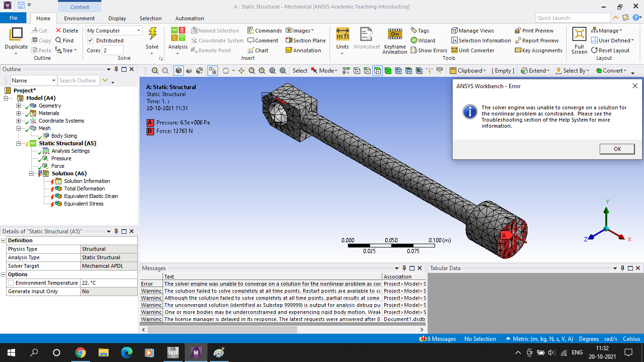The width and height of the screenshot is (644, 362).
Task: Open the My Computer solve dropdown
Action: pos(114,31)
